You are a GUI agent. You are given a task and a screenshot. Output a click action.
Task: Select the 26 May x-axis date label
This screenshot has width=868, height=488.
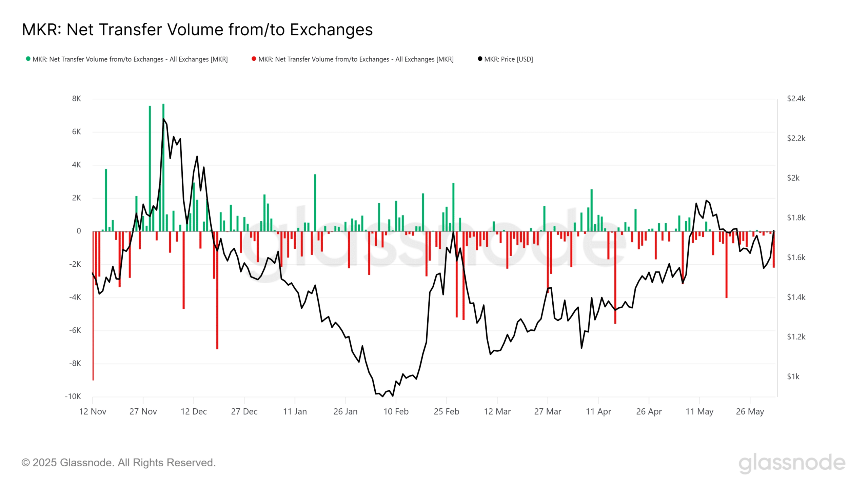[750, 411]
